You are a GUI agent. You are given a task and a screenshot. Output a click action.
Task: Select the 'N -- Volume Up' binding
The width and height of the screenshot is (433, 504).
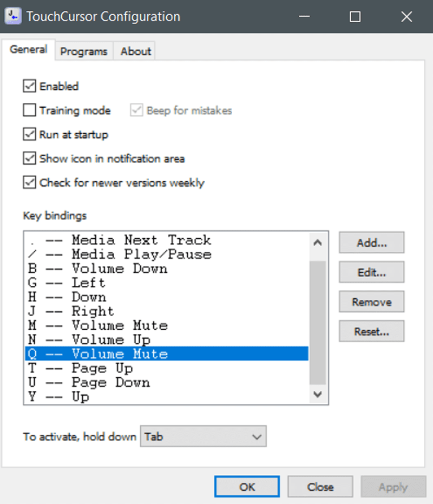pos(167,339)
